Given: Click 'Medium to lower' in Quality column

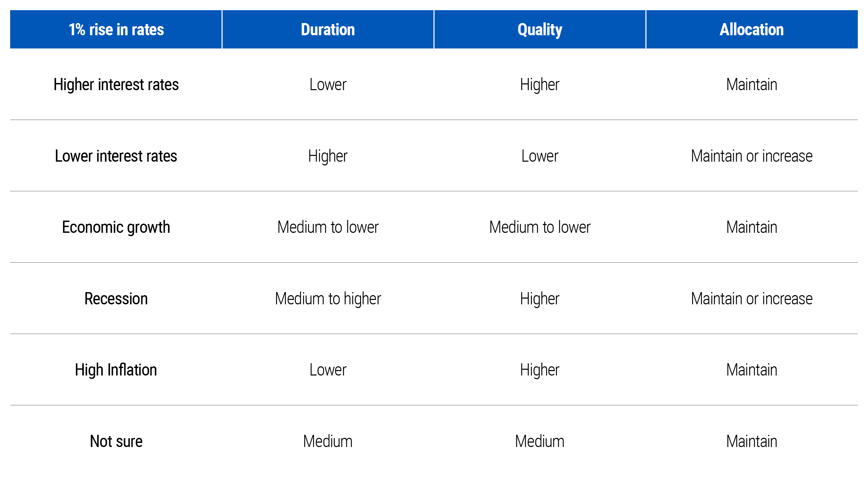Looking at the screenshot, I should 540,227.
